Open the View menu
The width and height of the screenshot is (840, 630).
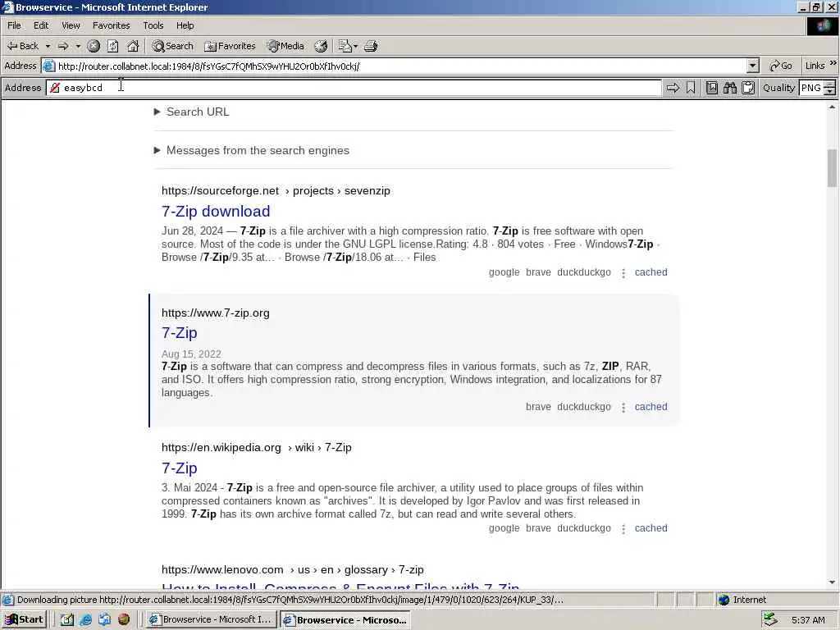[71, 25]
